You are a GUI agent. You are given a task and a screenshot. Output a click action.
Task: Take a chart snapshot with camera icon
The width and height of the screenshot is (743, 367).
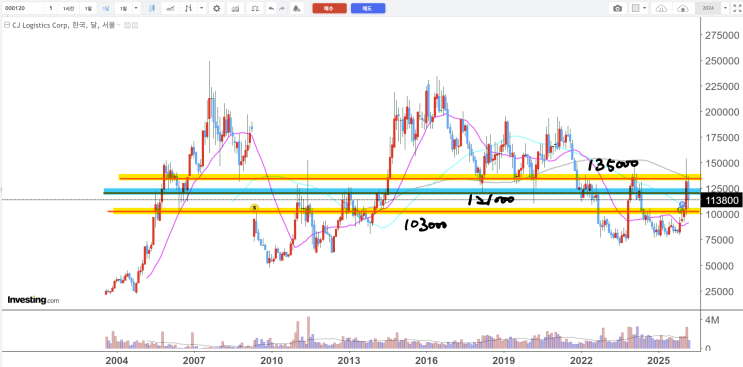[617, 8]
